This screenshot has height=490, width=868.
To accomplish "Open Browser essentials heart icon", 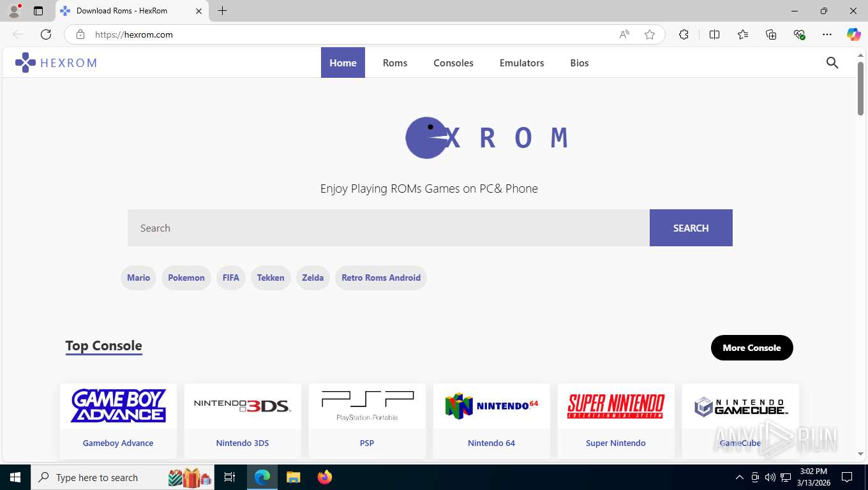I will coord(799,34).
